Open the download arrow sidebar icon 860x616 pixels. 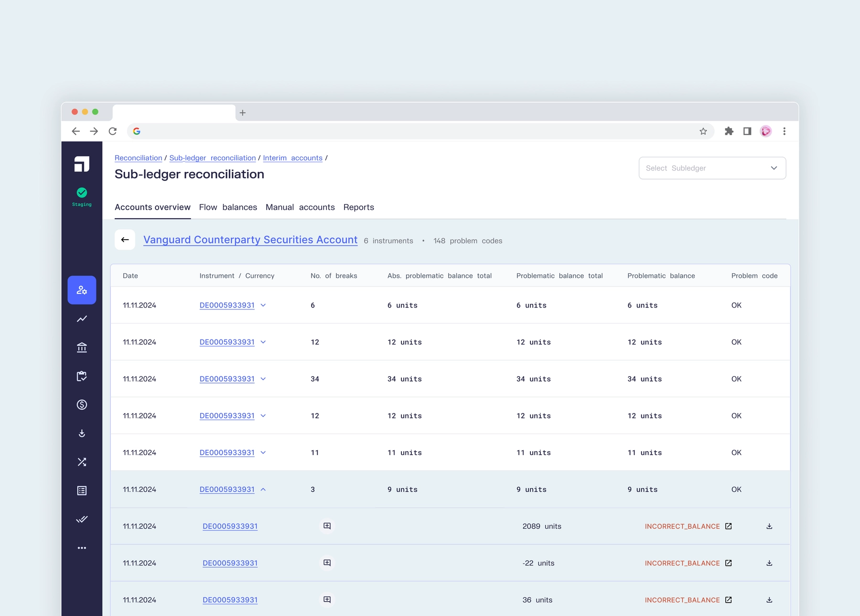click(x=82, y=433)
